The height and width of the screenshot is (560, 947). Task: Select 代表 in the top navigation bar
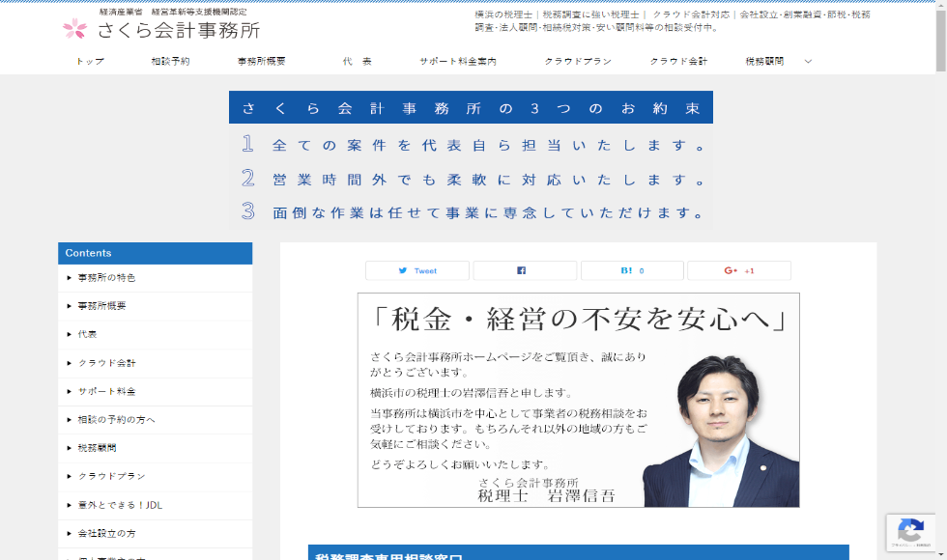(x=357, y=62)
